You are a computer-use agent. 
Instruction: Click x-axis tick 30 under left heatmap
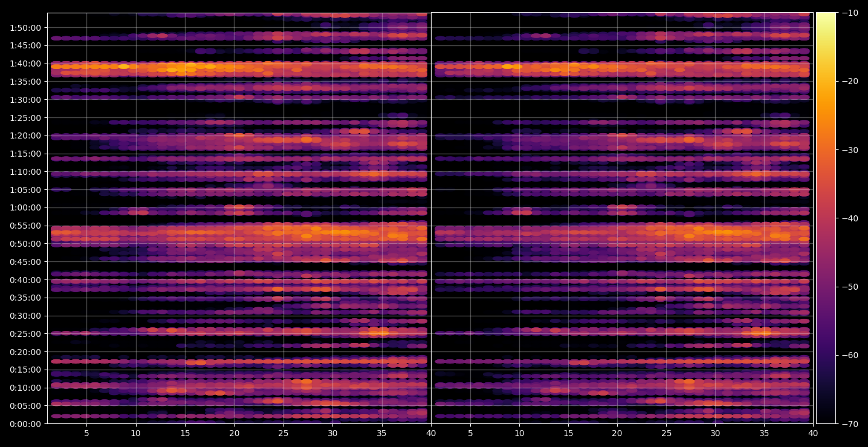[x=332, y=434]
